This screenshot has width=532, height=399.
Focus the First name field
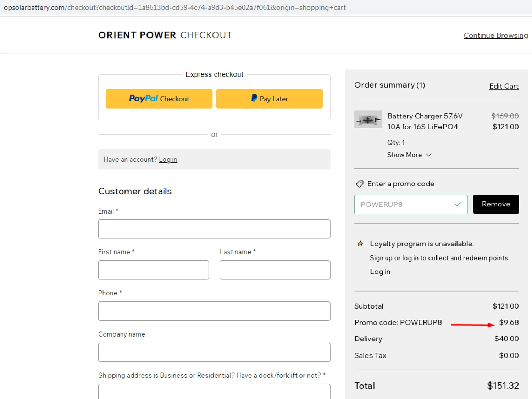coord(154,270)
